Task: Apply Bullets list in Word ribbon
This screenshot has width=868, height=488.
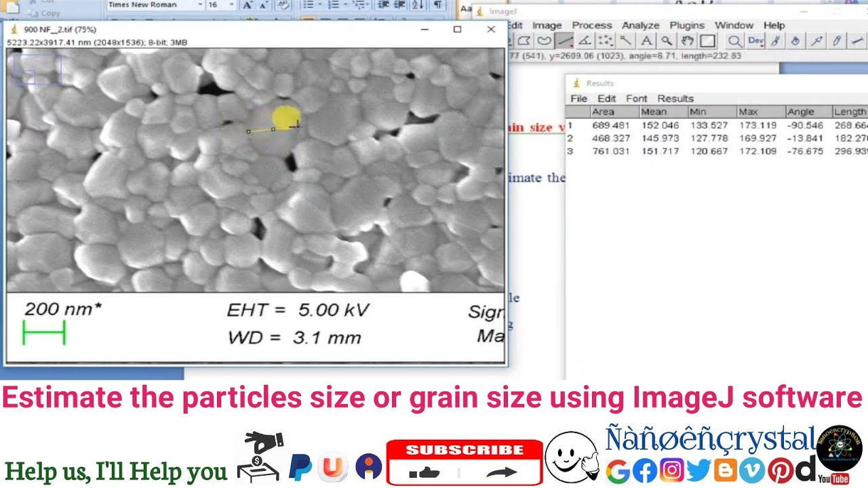Action: 309,5
